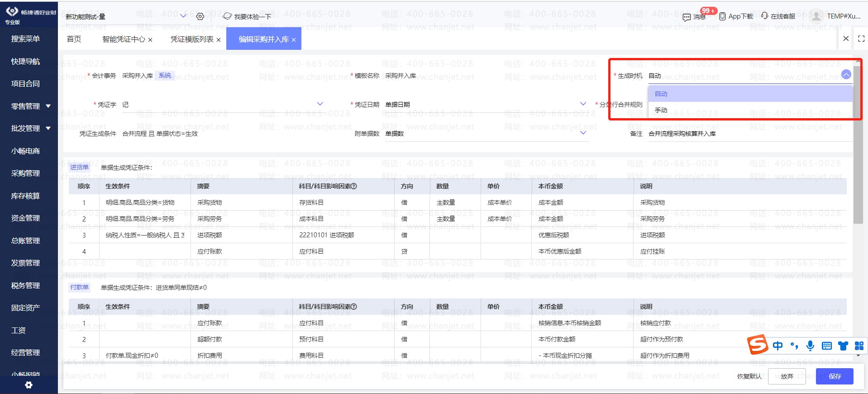868x394 pixels.
Task: Open 采购管理 in sidebar
Action: (x=25, y=173)
